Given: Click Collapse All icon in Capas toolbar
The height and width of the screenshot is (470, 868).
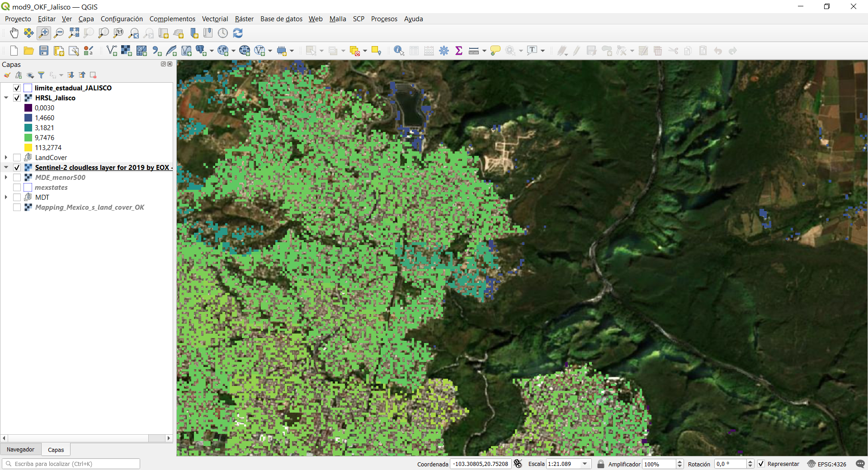Looking at the screenshot, I should 82,75.
